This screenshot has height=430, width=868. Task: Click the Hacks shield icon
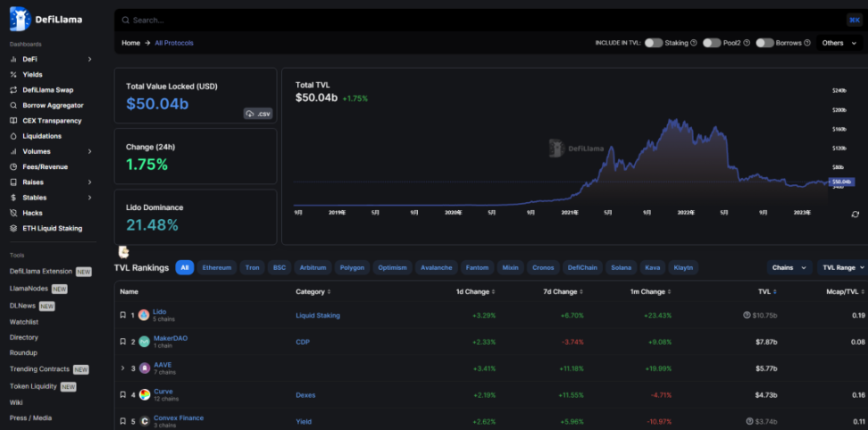(x=13, y=213)
